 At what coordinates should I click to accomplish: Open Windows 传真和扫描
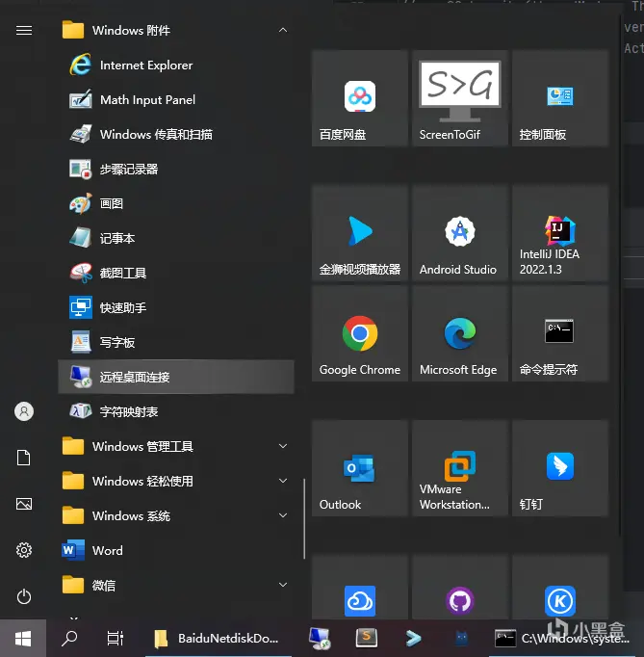pyautogui.click(x=176, y=135)
